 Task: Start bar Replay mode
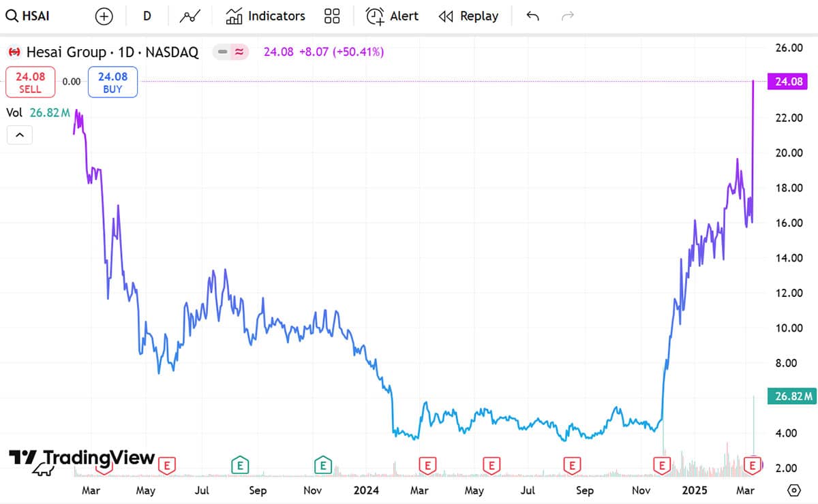coord(468,16)
